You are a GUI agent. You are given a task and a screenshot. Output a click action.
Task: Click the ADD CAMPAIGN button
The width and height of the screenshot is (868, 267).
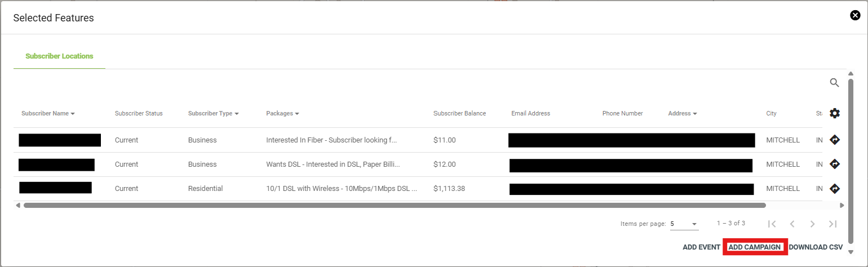755,247
